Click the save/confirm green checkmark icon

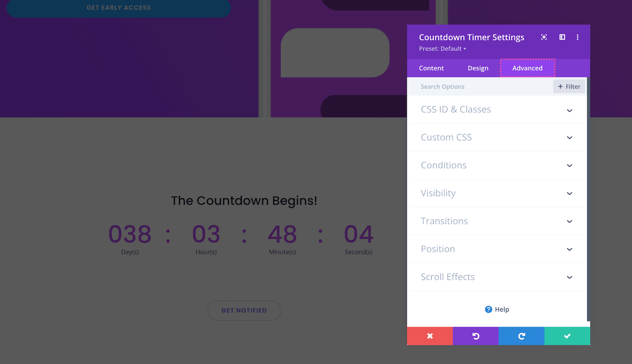click(567, 336)
